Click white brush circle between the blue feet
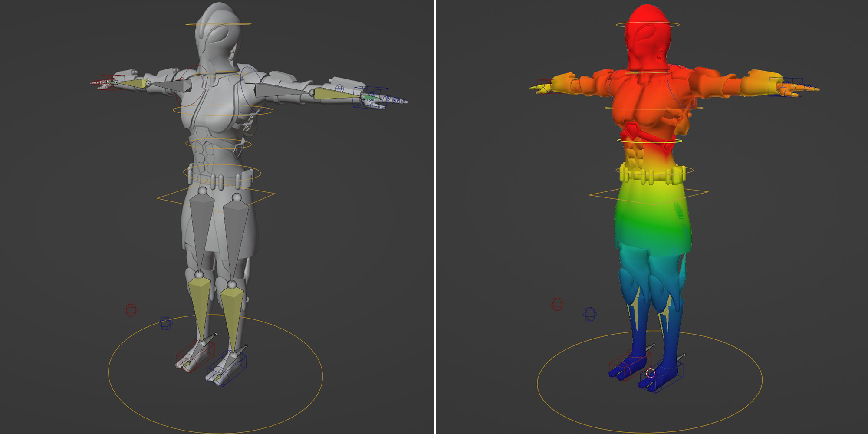Viewport: 868px width, 434px height. tap(650, 373)
